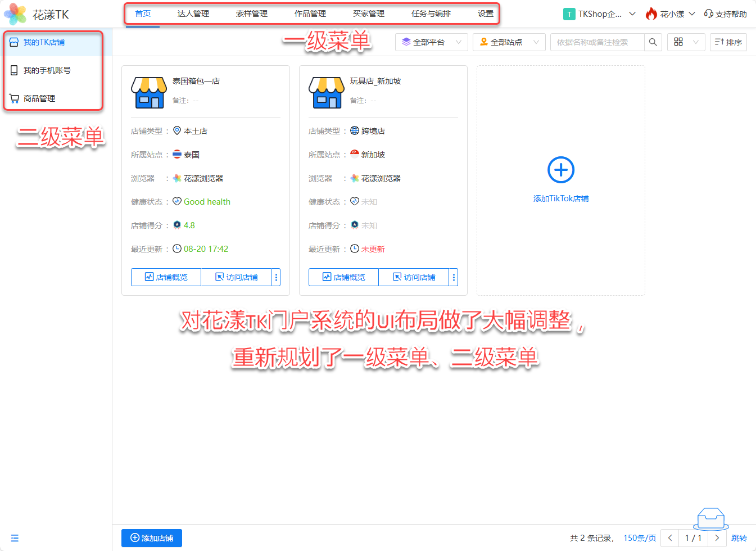This screenshot has width=756, height=551.
Task: Click the grid view layout icon
Action: [678, 42]
